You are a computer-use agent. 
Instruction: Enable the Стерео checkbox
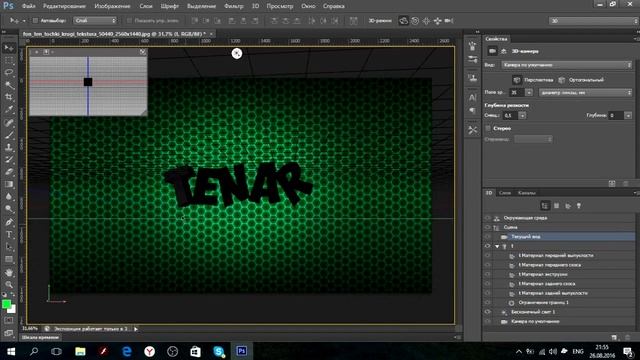coord(488,128)
